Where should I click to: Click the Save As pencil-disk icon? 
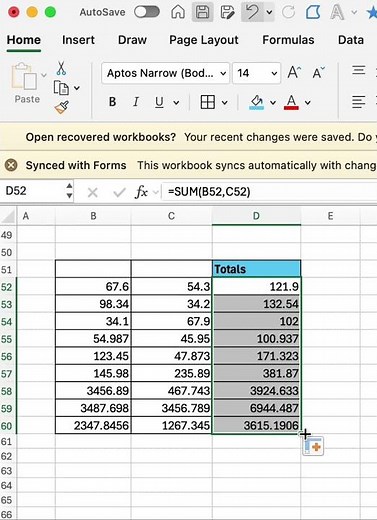click(x=227, y=12)
